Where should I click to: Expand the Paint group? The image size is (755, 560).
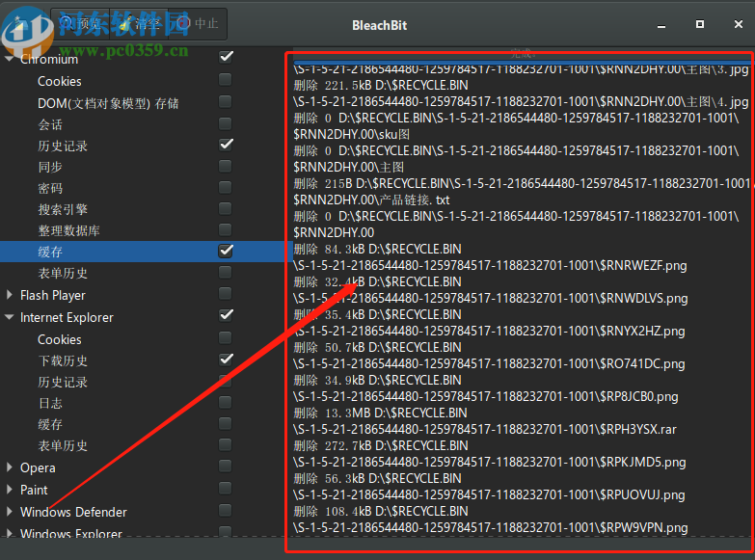9,490
